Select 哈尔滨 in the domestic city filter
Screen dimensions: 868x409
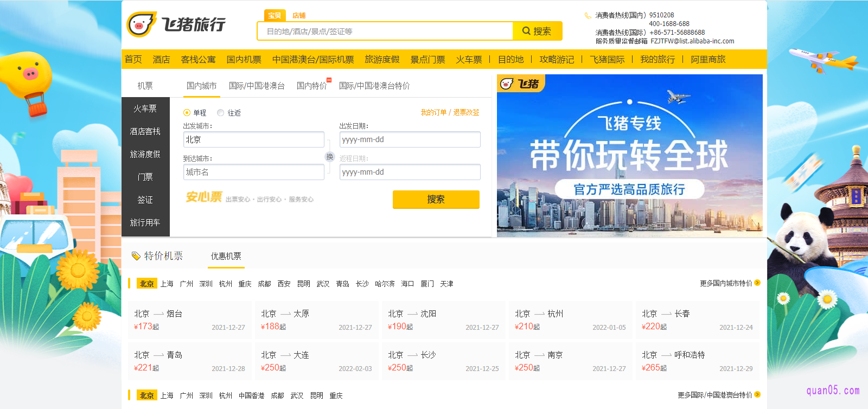point(385,284)
